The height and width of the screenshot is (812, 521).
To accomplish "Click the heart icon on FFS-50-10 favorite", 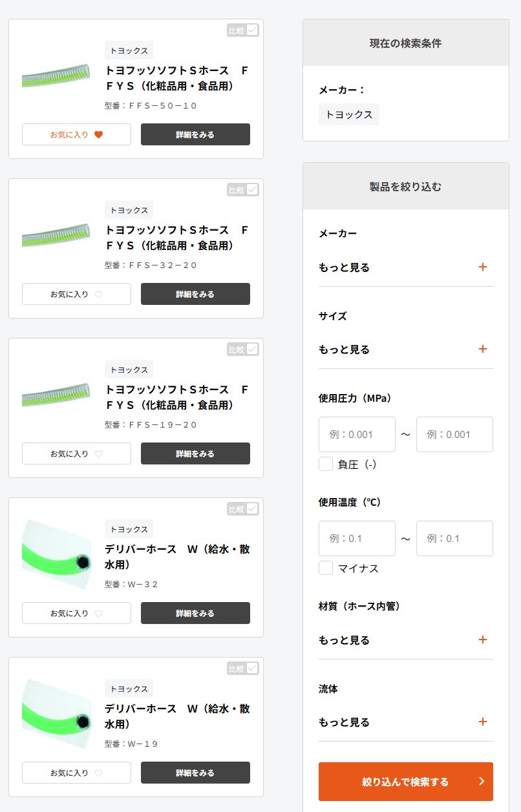I will [x=99, y=135].
